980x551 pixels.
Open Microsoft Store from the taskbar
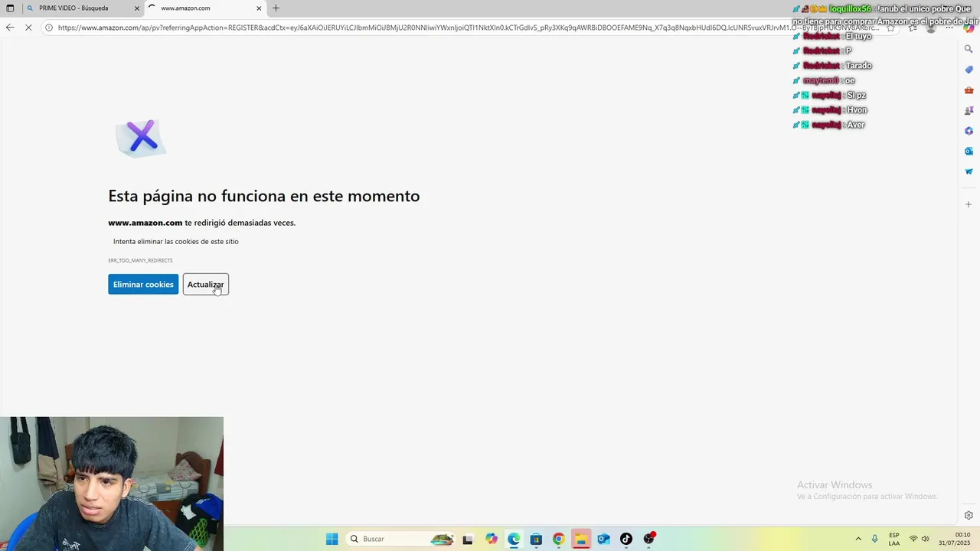coord(536,539)
